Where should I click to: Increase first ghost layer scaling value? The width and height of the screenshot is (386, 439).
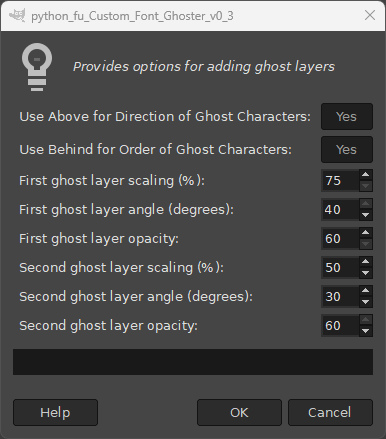coord(366,175)
